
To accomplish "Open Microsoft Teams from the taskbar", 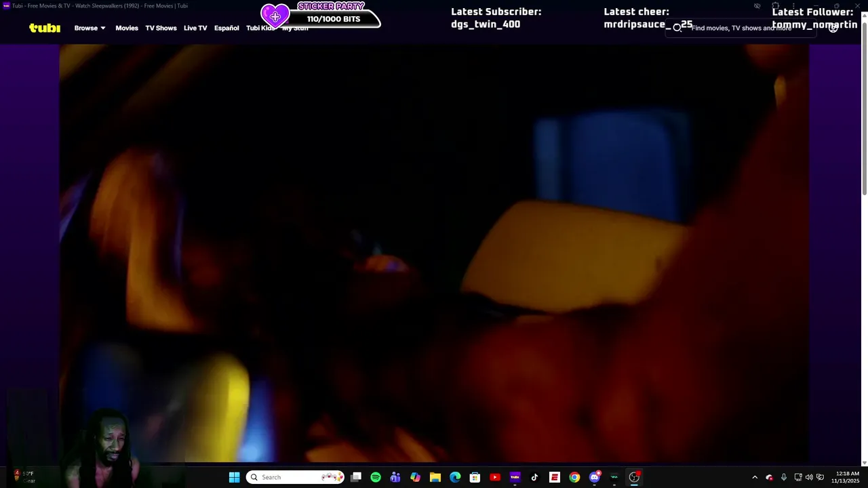I will pyautogui.click(x=395, y=477).
